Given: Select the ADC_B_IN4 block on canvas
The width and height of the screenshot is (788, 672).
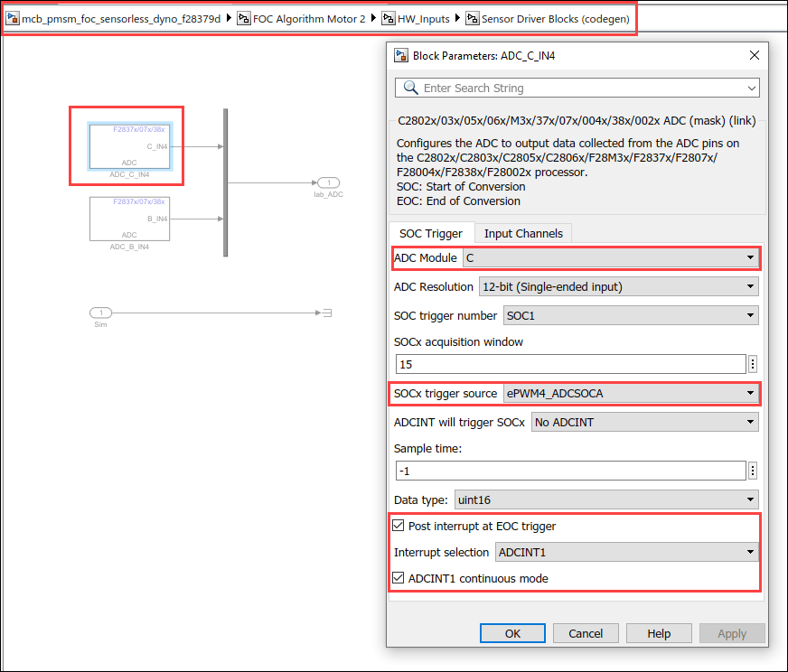Looking at the screenshot, I should (129, 219).
